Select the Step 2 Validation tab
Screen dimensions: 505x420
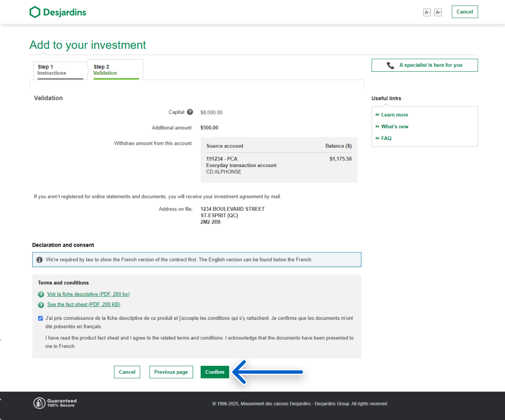115,70
